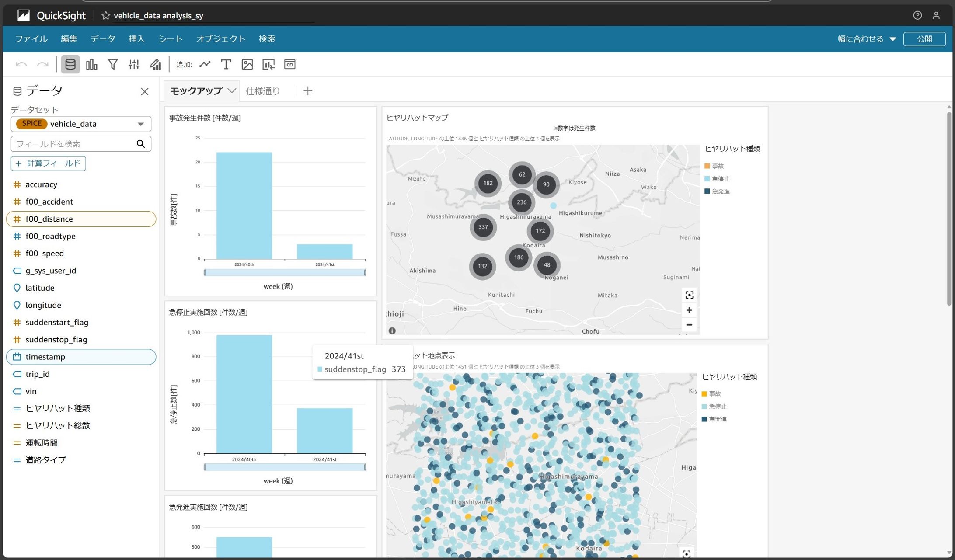Click the Data panel database icon

pos(70,65)
